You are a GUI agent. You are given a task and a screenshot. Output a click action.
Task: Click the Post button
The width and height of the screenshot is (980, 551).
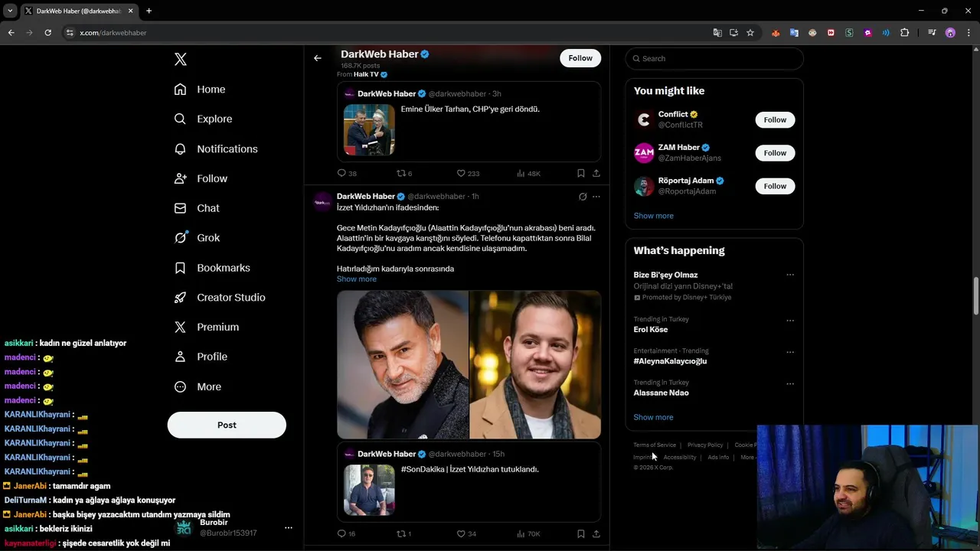[x=227, y=425]
